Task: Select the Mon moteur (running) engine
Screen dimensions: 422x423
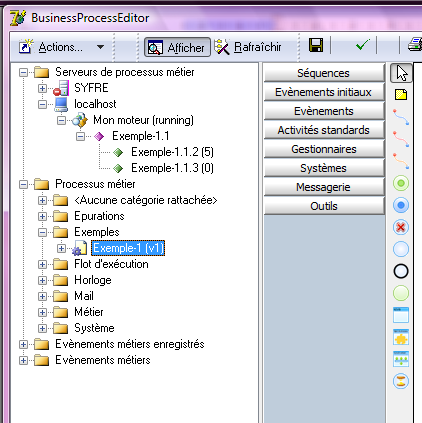Action: coord(143,120)
